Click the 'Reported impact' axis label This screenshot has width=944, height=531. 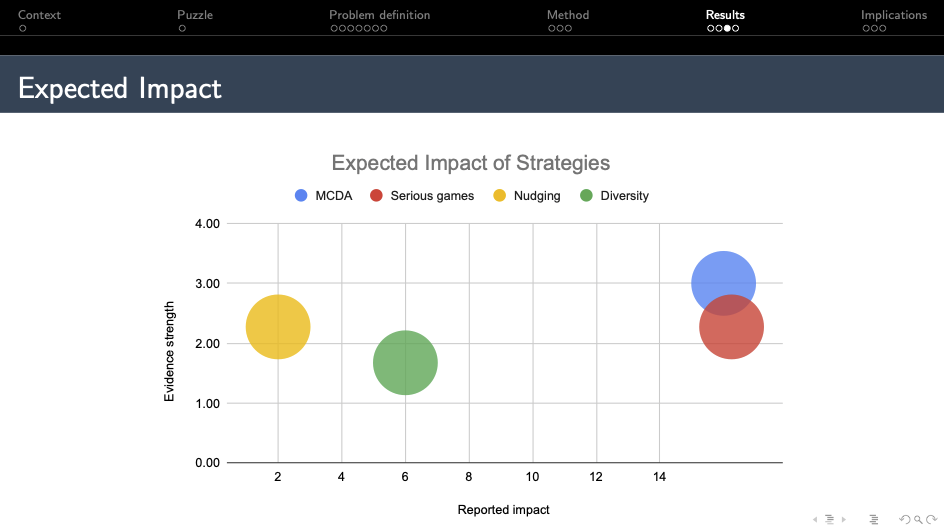503,509
